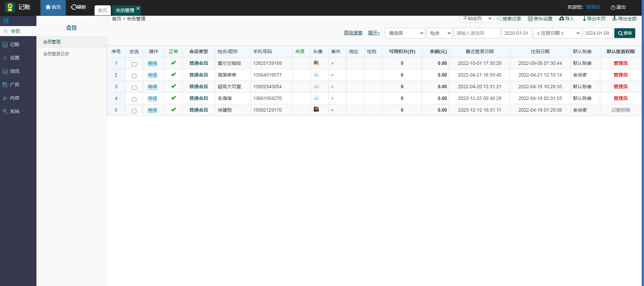Focus the 请输入请选择 search input
This screenshot has height=286, width=644.
tap(477, 33)
